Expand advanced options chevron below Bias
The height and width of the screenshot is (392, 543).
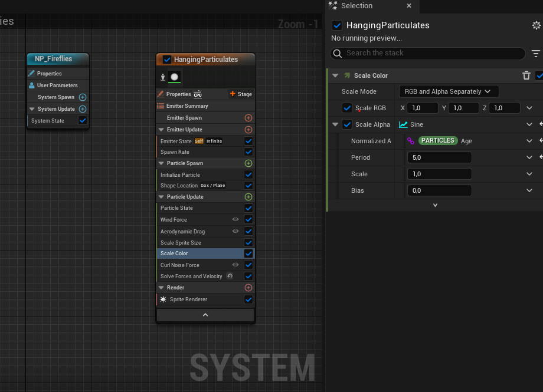click(x=435, y=205)
